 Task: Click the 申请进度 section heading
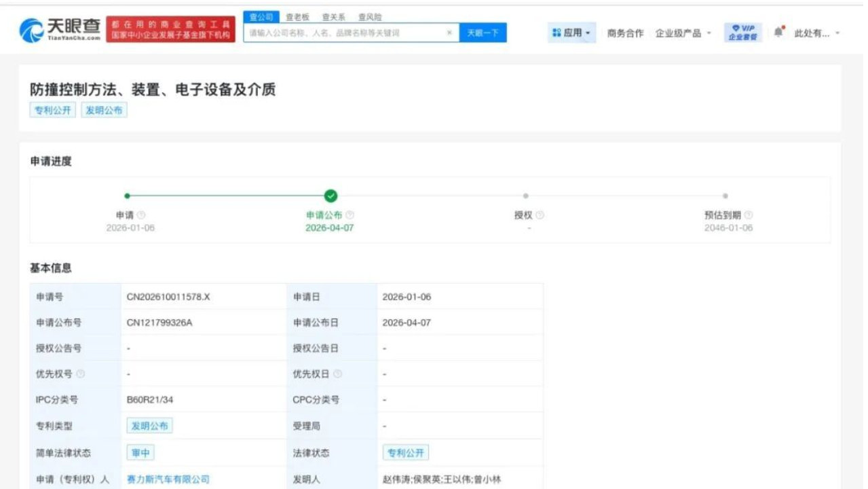51,161
